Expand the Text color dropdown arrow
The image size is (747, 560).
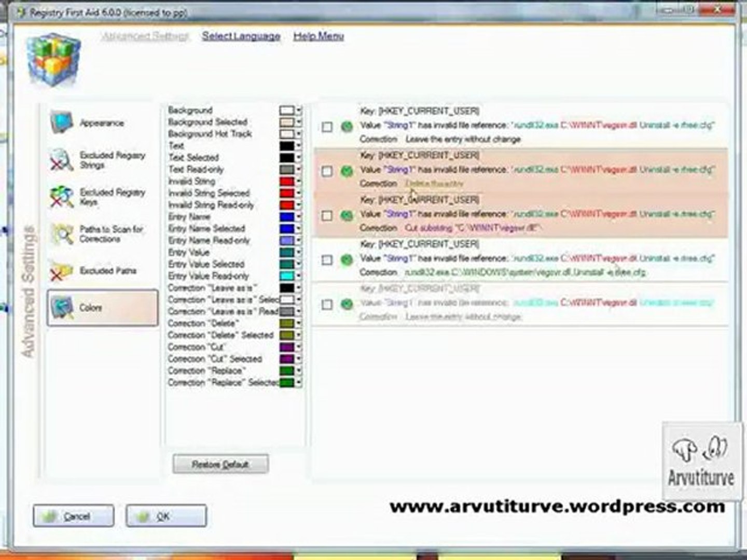pos(298,146)
